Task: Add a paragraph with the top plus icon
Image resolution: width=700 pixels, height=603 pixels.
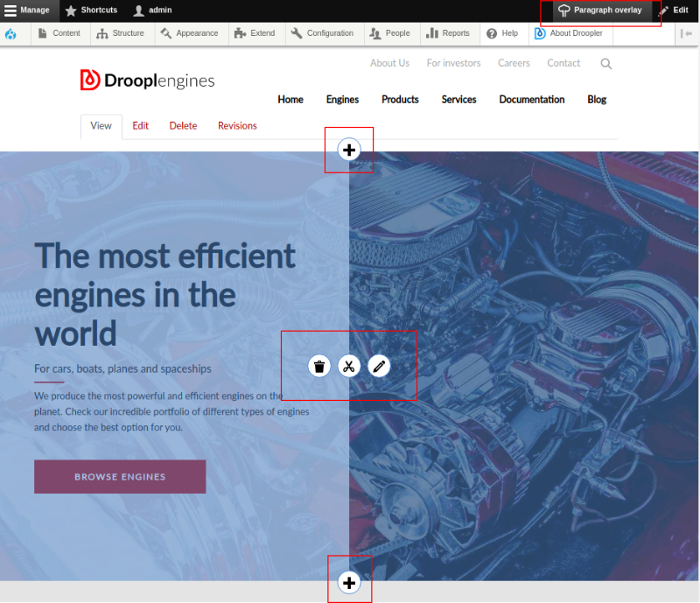Action: point(349,150)
